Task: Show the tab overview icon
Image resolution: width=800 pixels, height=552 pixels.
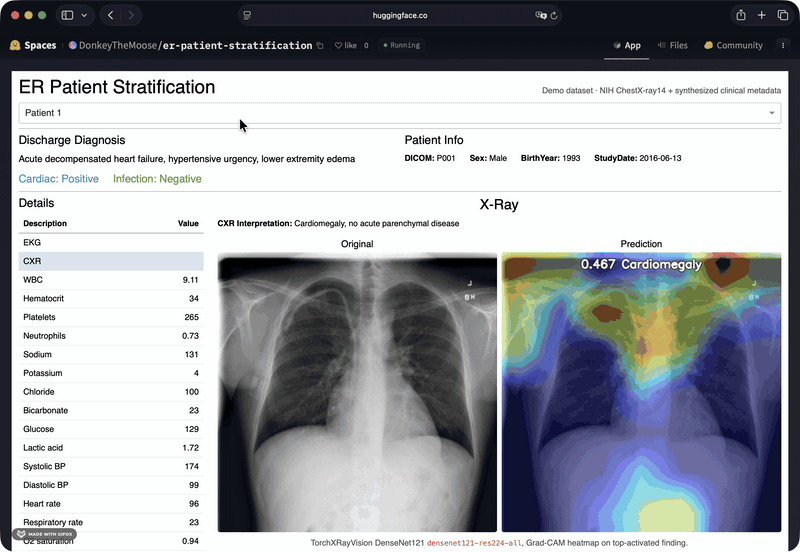Action: point(783,15)
